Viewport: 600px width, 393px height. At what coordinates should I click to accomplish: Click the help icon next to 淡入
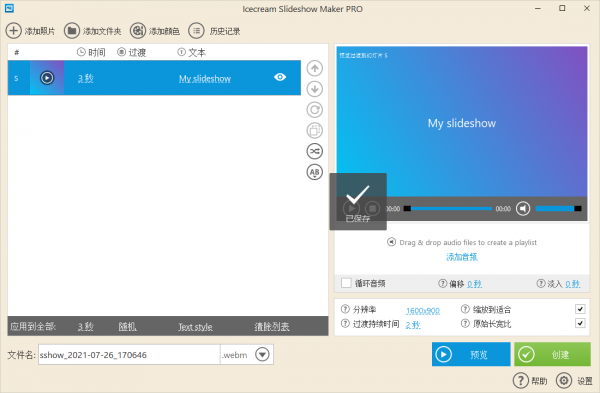(x=541, y=283)
